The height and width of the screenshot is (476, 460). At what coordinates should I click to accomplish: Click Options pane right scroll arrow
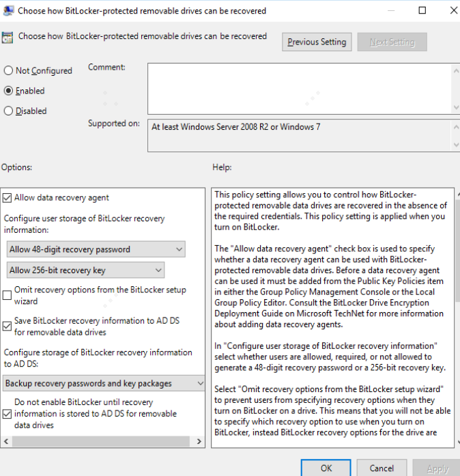(x=199, y=441)
